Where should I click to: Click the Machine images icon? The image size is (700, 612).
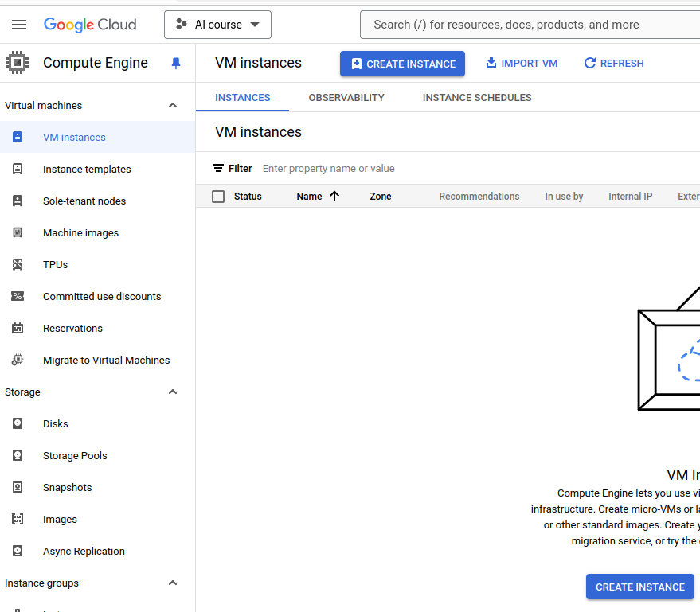pyautogui.click(x=18, y=232)
